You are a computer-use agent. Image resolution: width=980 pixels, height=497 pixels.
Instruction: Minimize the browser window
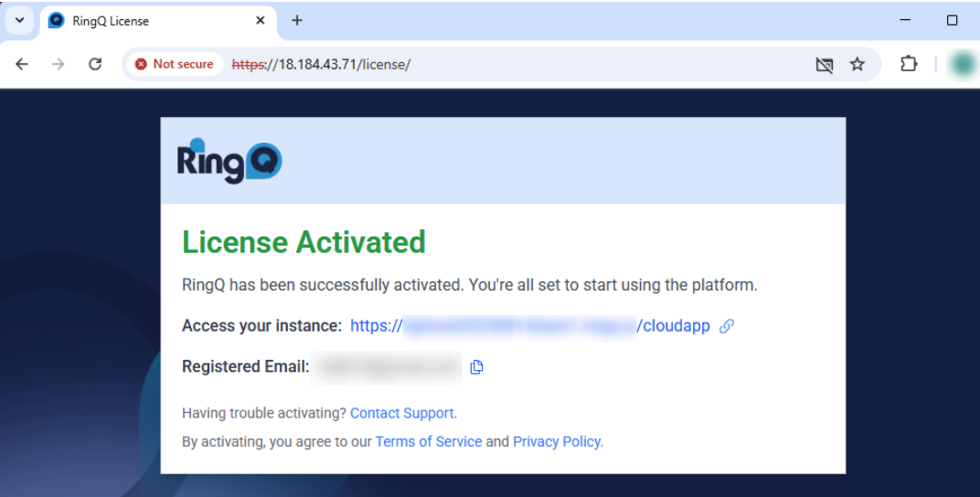[905, 20]
